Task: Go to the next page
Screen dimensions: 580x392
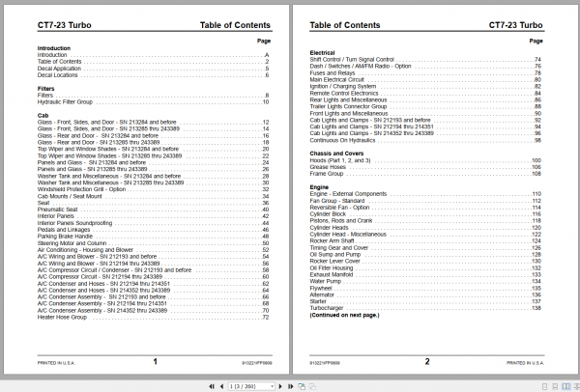Action: tap(280, 386)
